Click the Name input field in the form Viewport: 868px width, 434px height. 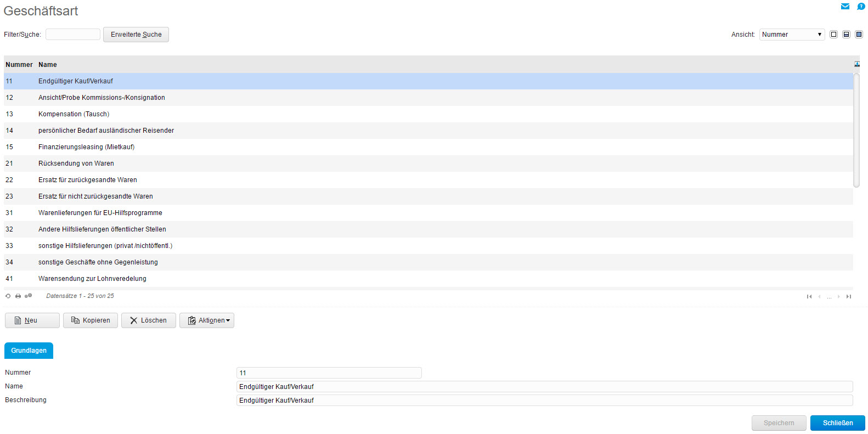point(545,387)
